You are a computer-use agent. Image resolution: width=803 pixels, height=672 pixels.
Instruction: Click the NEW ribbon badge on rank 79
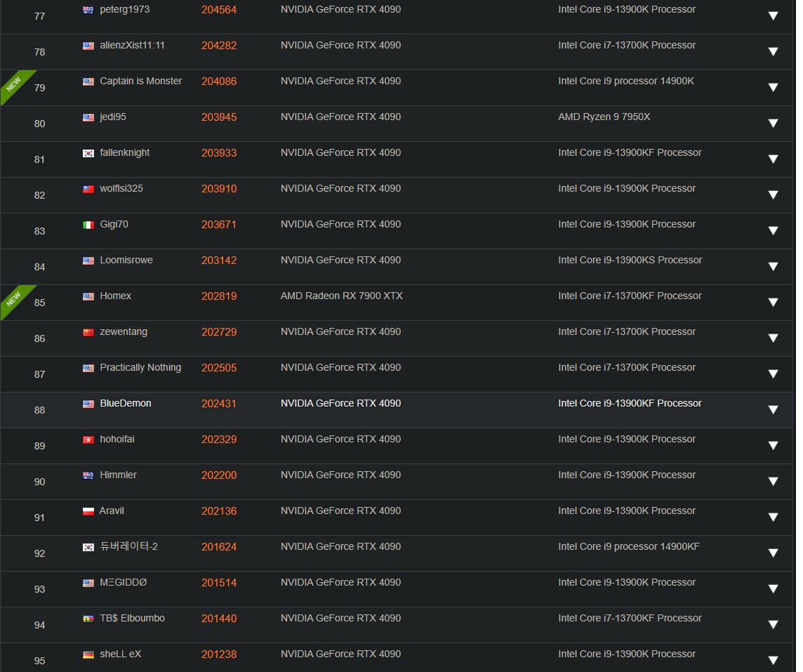coord(14,84)
